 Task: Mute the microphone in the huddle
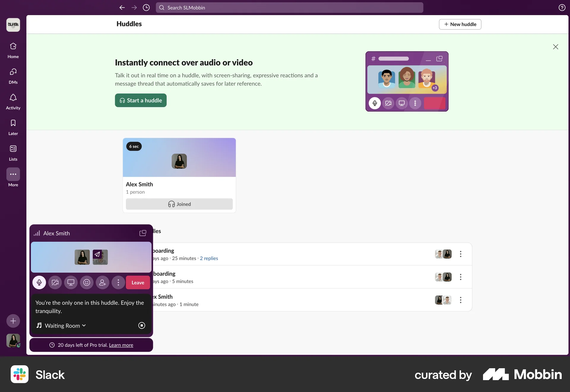[x=39, y=282]
